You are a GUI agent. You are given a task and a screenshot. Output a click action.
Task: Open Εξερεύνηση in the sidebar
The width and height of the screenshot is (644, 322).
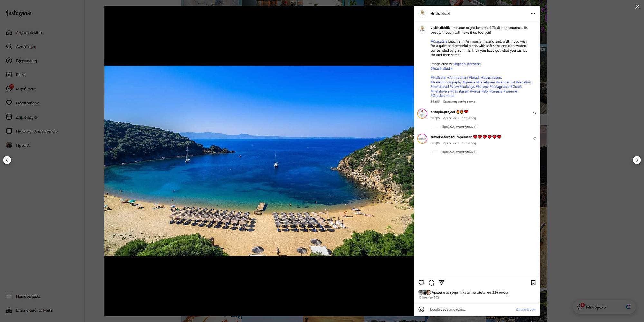coord(26,61)
